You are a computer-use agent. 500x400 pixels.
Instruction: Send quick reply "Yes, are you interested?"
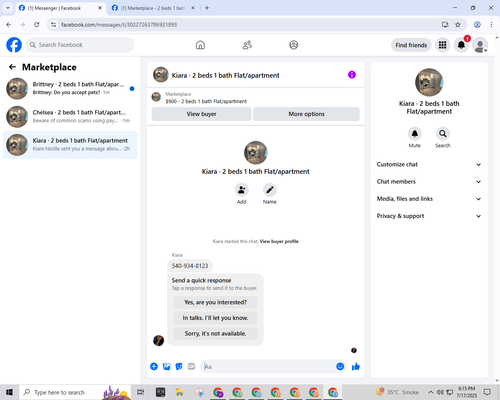click(215, 302)
